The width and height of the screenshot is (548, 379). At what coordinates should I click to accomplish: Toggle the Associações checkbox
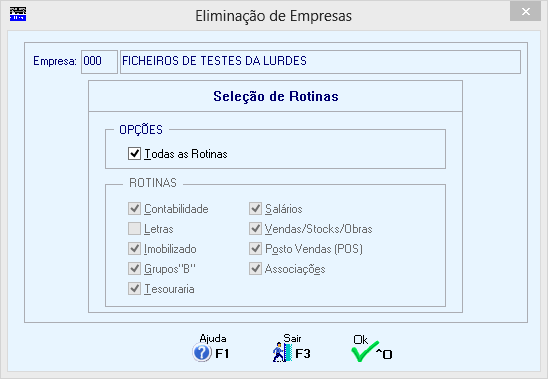tap(255, 269)
